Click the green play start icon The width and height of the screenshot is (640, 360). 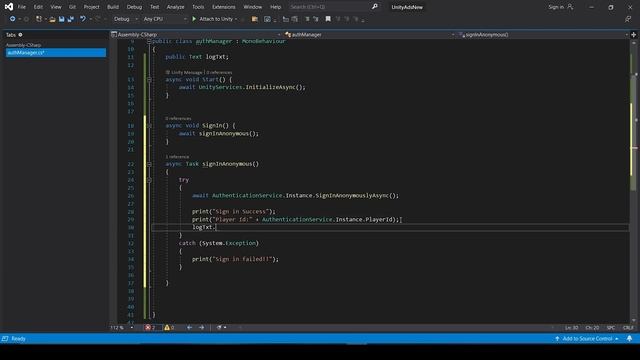[x=194, y=19]
